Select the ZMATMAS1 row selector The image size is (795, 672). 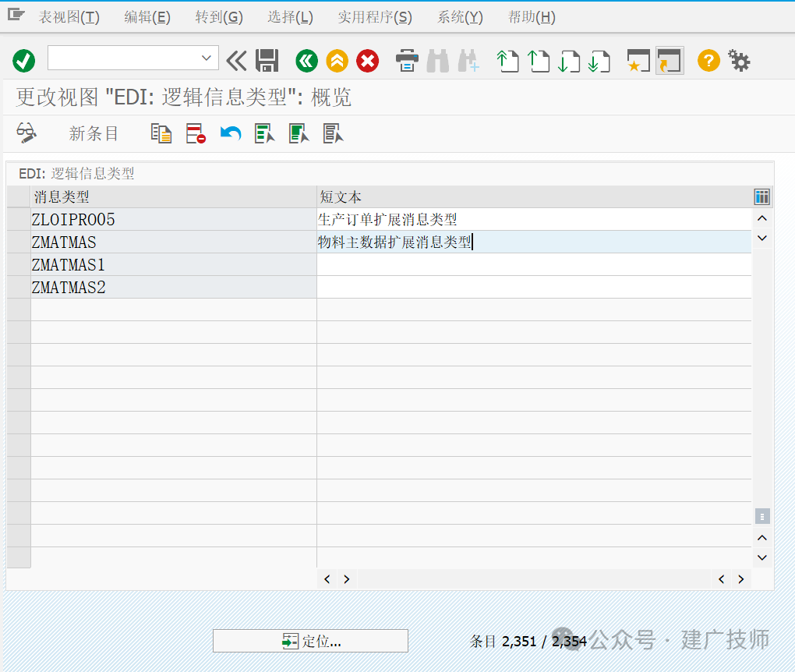click(x=19, y=265)
